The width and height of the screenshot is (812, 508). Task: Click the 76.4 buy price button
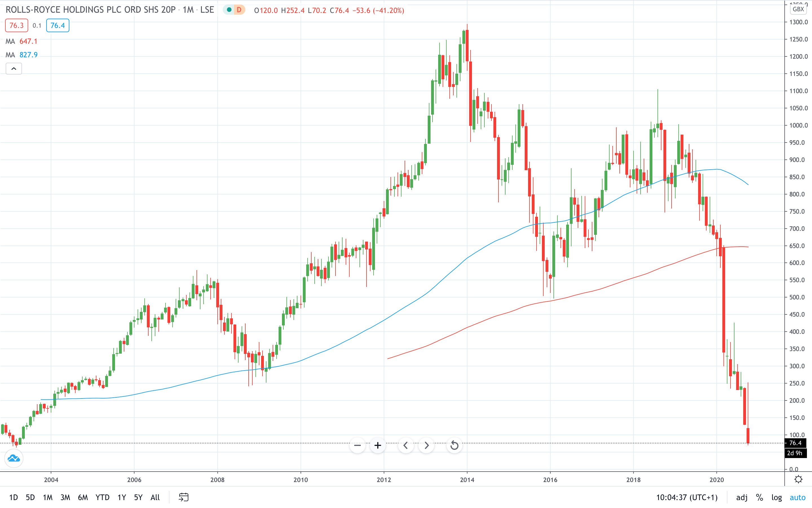58,25
